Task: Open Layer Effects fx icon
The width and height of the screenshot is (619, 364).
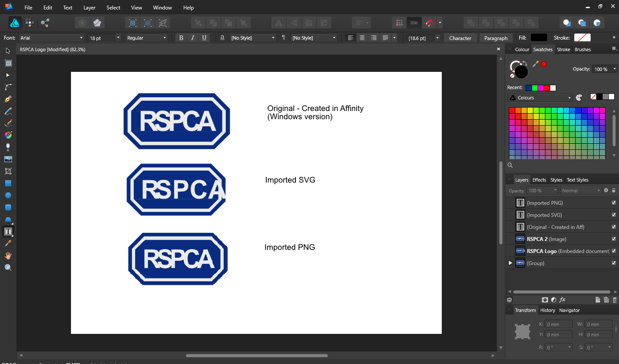Action: click(562, 300)
